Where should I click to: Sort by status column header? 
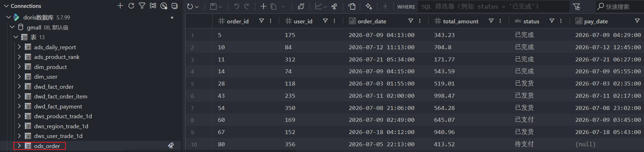click(531, 21)
